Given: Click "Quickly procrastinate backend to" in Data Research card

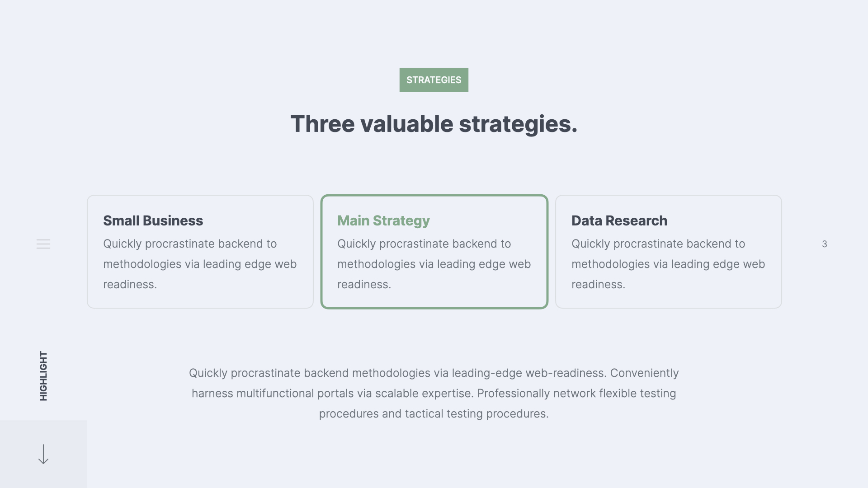Looking at the screenshot, I should point(658,244).
